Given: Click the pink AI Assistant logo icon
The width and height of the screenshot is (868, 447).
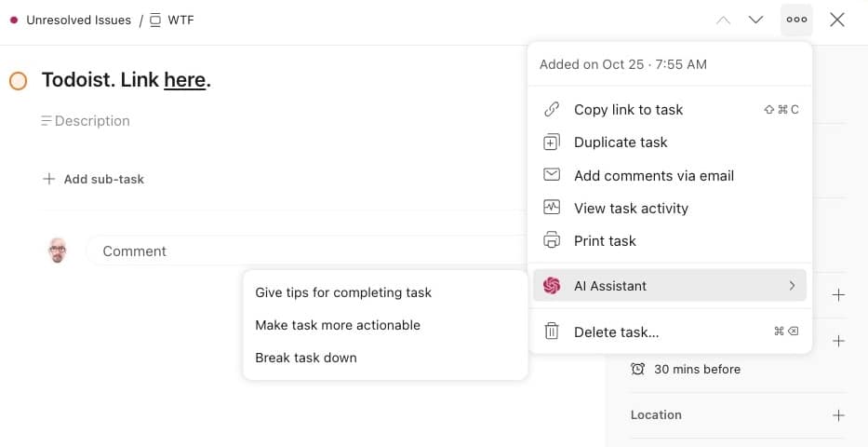Looking at the screenshot, I should pyautogui.click(x=552, y=286).
